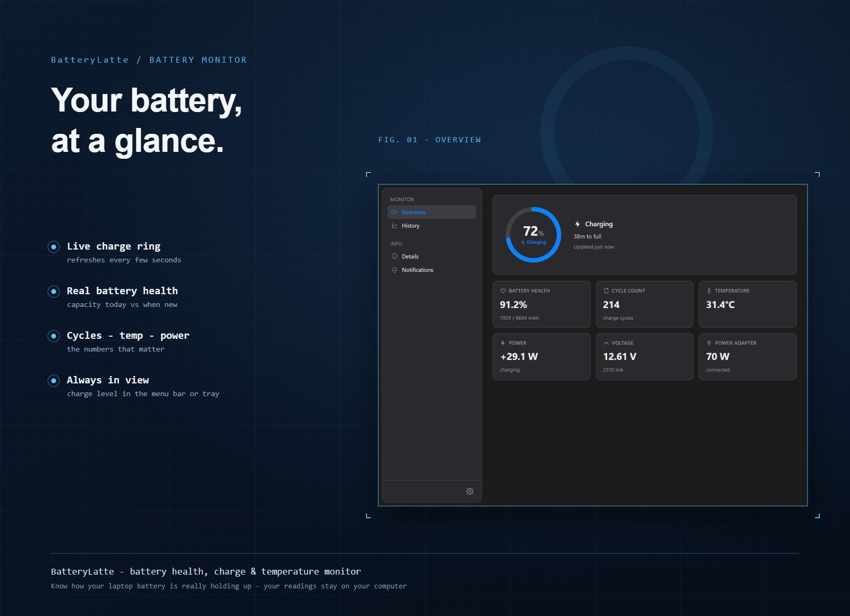Click the '38m to full' text
The height and width of the screenshot is (616, 850).
588,236
